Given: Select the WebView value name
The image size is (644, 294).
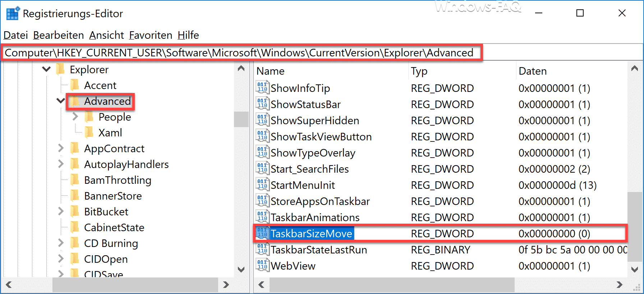Looking at the screenshot, I should coord(293,266).
